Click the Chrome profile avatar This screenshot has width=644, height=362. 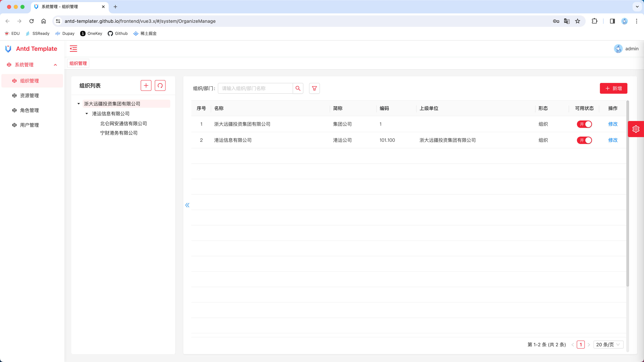pos(625,21)
